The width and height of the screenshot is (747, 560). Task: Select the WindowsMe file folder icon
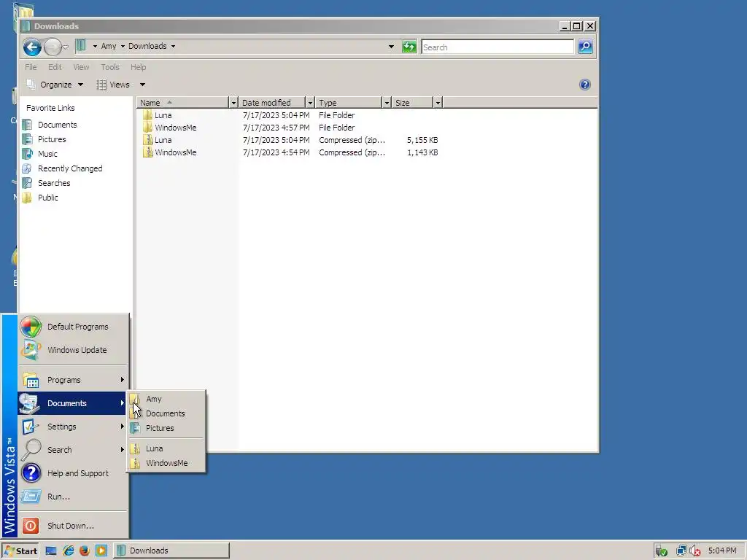point(147,127)
